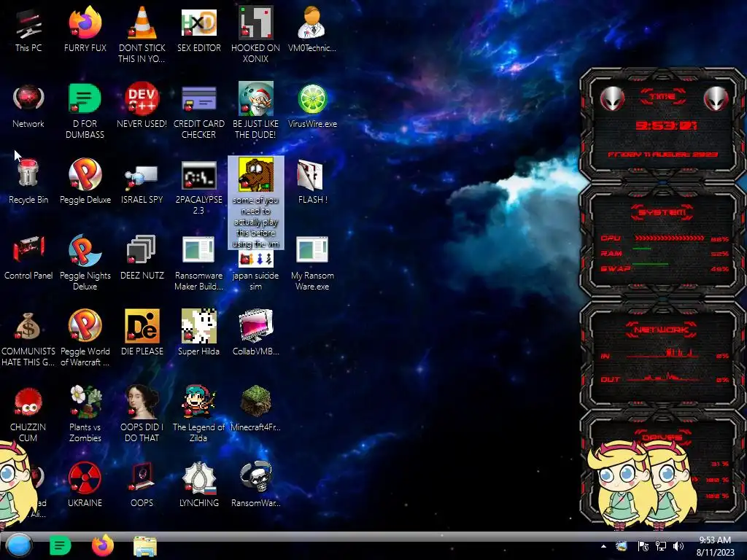Viewport: 747px width, 560px height.
Task: Open the Start orb button
Action: tap(19, 545)
